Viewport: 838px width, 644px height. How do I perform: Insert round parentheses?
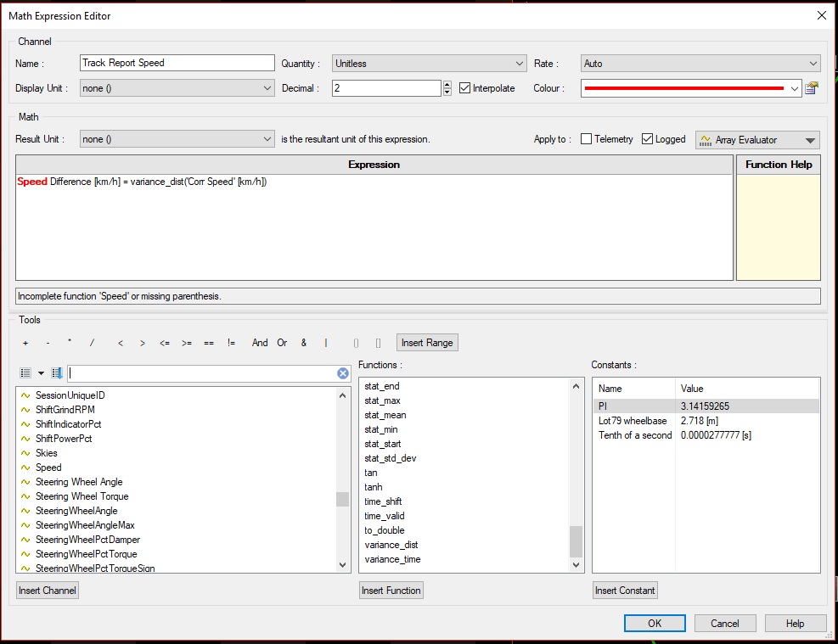356,343
